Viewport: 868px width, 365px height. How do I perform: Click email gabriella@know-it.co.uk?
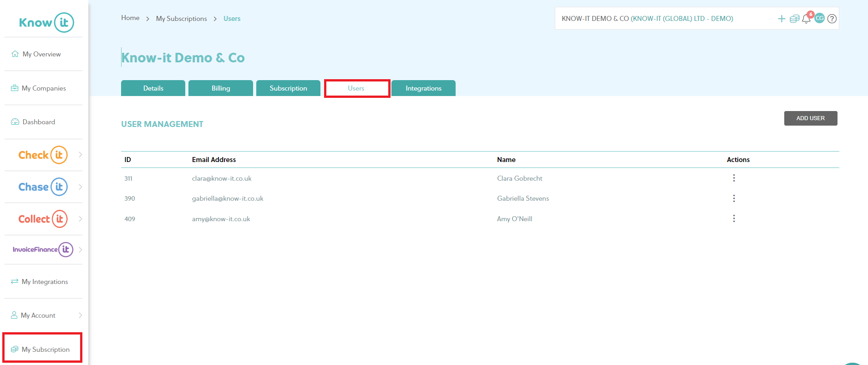pos(228,198)
